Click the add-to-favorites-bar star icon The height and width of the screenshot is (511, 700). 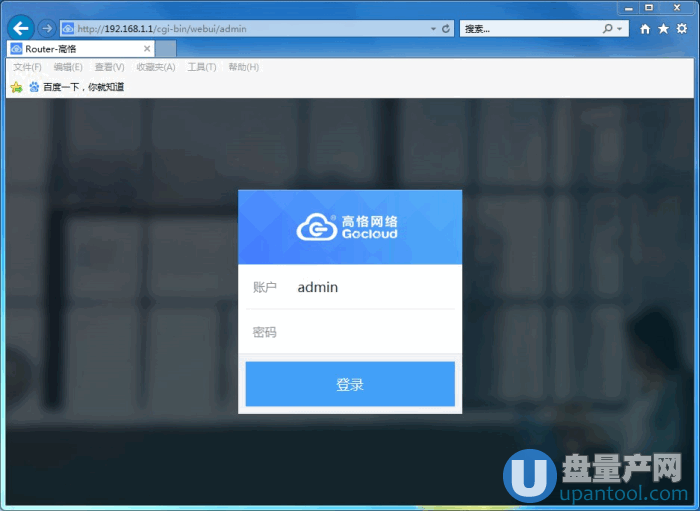(x=16, y=87)
